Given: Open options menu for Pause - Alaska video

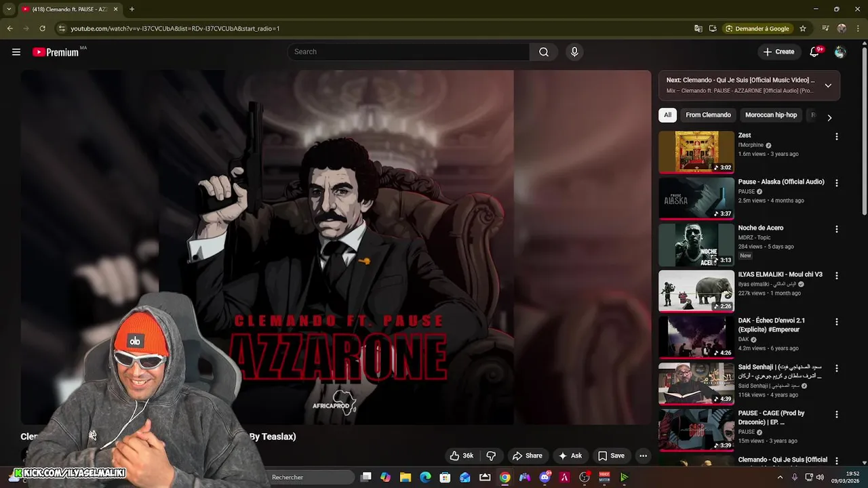Looking at the screenshot, I should (836, 183).
